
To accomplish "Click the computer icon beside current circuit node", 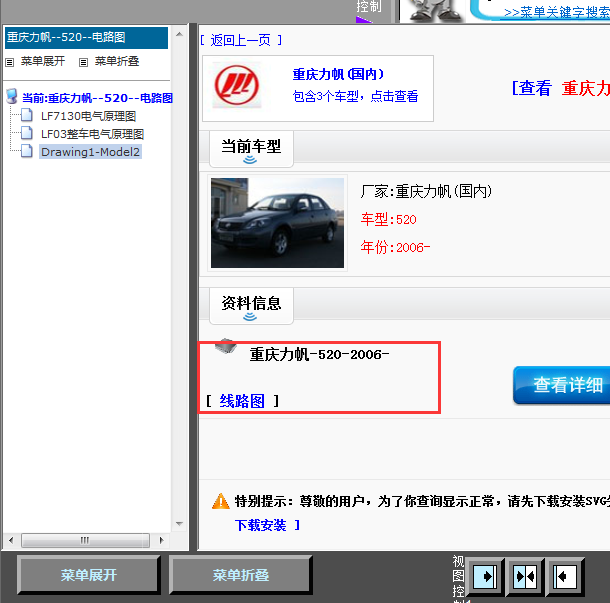I will pos(12,96).
